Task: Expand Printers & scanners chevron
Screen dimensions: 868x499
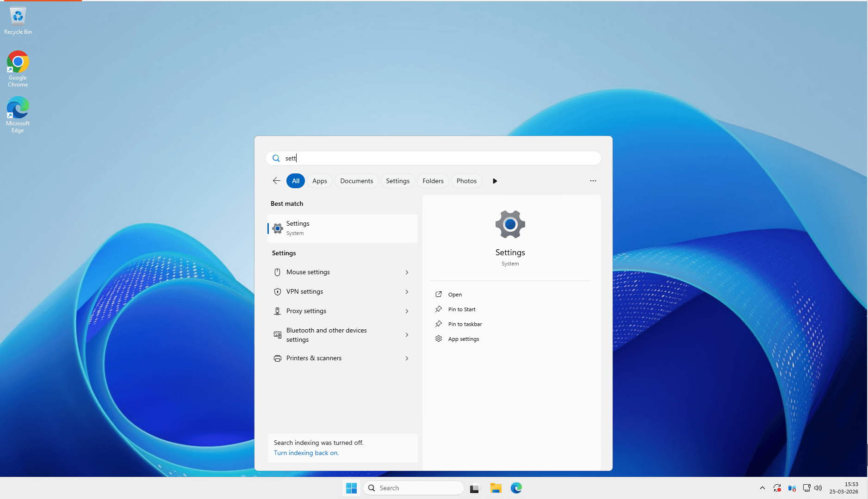Action: (x=407, y=358)
